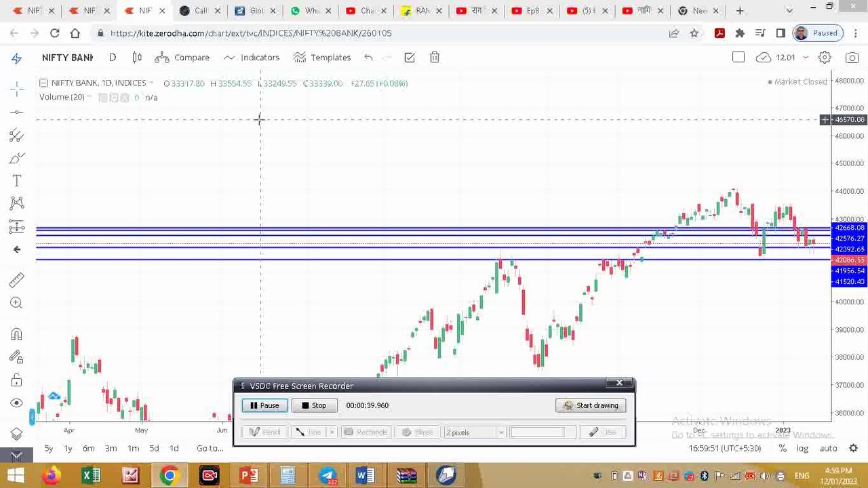The height and width of the screenshot is (488, 868).
Task: Toggle log scale on price axis
Action: click(x=803, y=449)
